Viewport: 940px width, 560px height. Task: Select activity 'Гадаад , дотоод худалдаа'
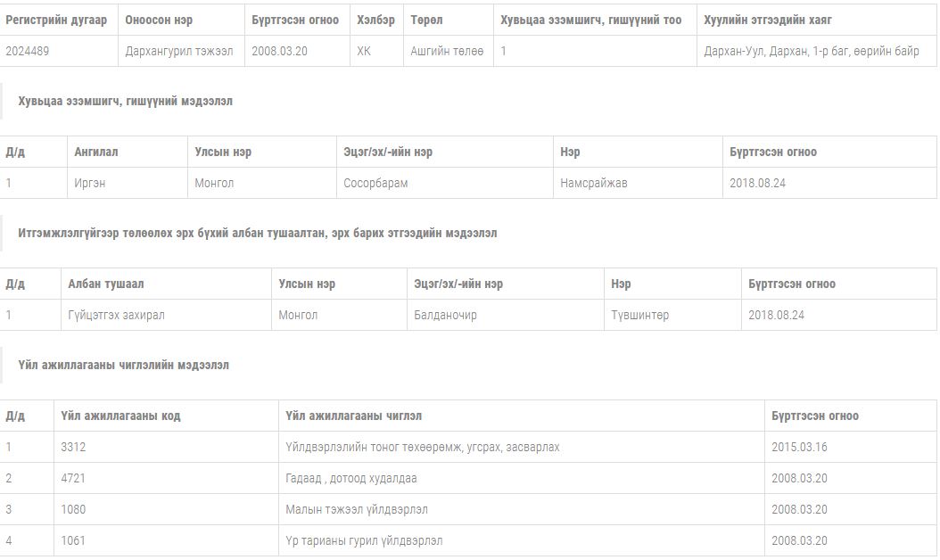tap(351, 478)
